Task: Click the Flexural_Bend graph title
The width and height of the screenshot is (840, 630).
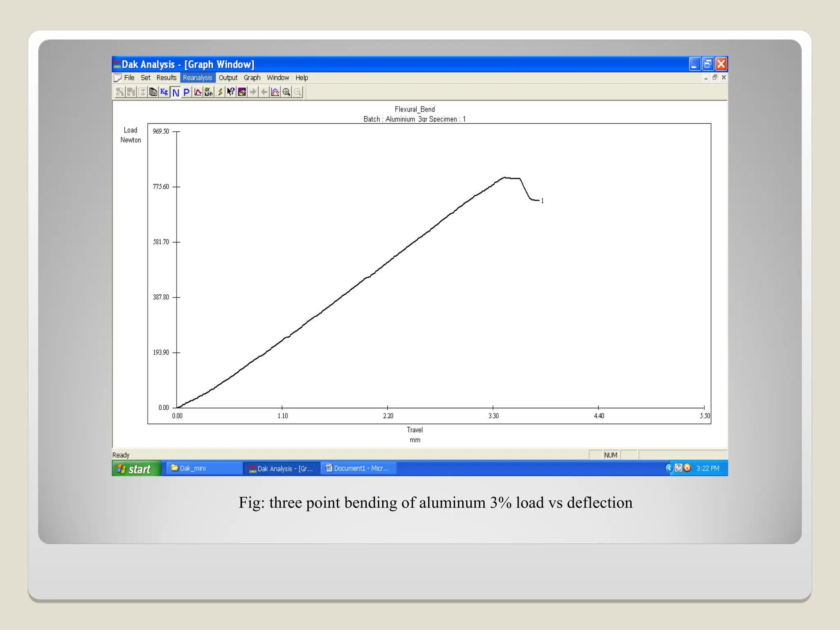Action: pos(415,109)
